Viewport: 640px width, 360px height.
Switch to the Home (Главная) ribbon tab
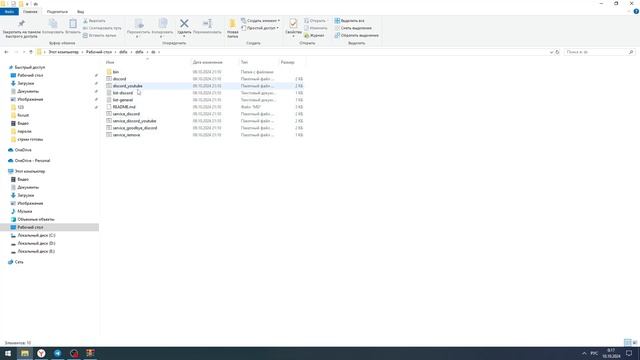pos(30,11)
